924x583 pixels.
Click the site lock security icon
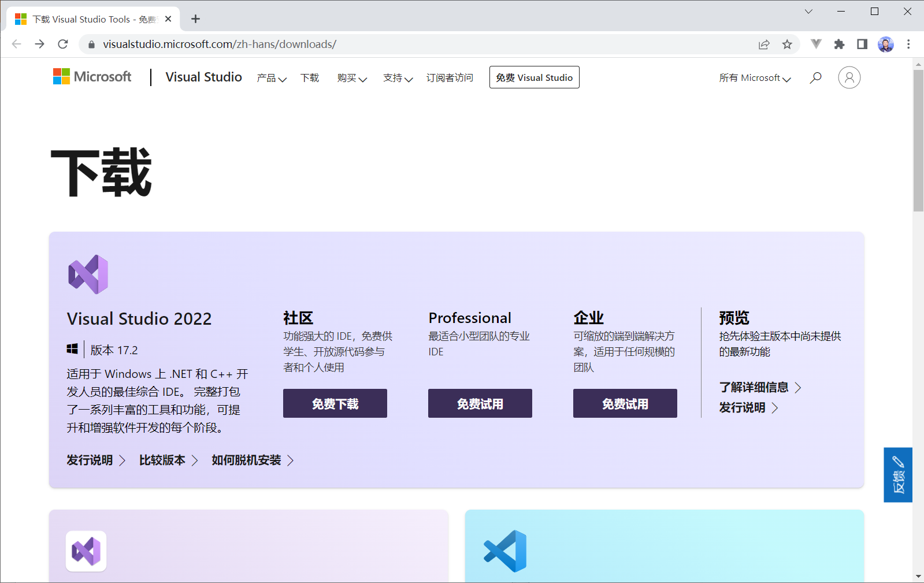[91, 44]
